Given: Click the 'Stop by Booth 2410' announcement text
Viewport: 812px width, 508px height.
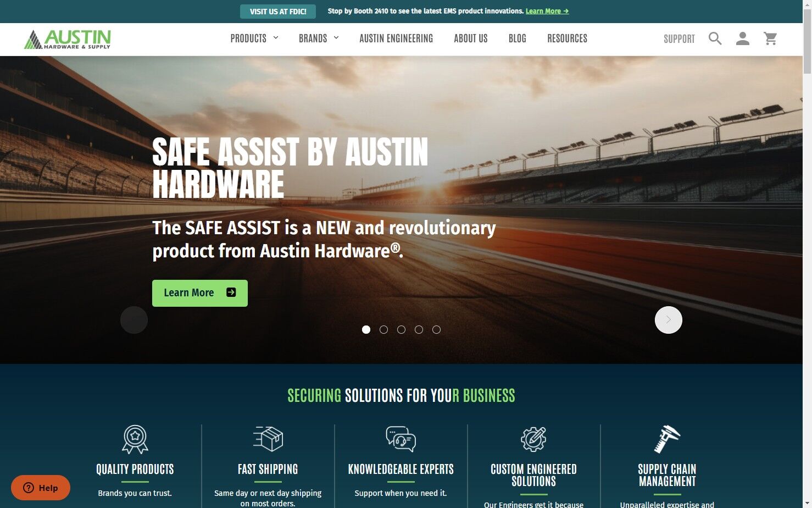Looking at the screenshot, I should point(426,11).
